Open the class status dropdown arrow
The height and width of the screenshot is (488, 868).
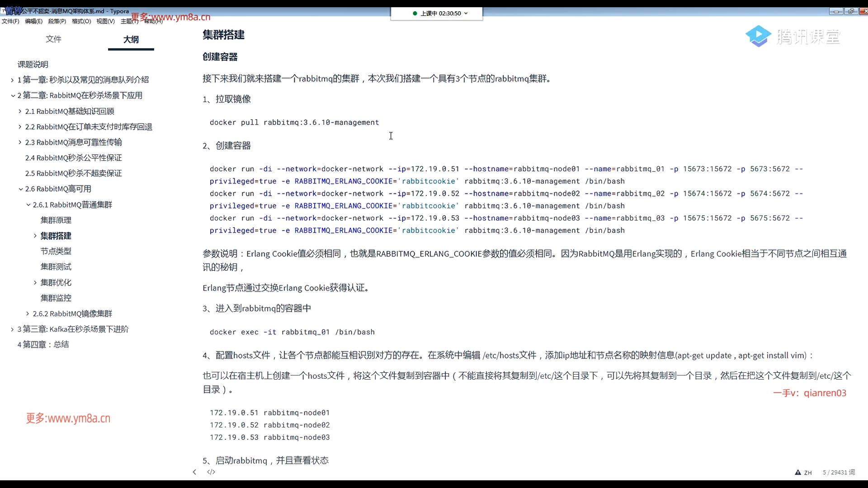point(466,14)
